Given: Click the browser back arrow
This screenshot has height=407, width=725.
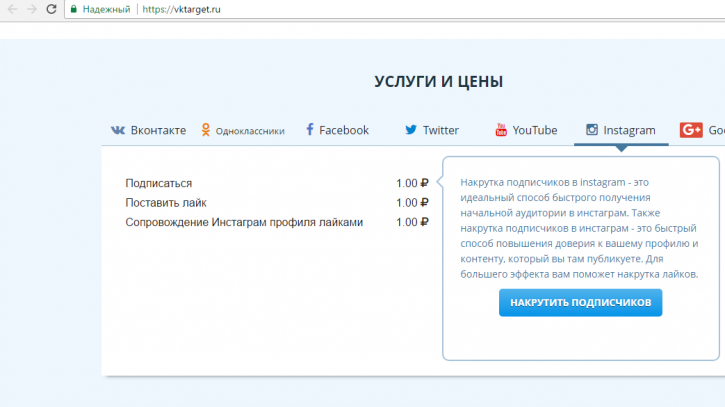Looking at the screenshot, I should point(12,9).
